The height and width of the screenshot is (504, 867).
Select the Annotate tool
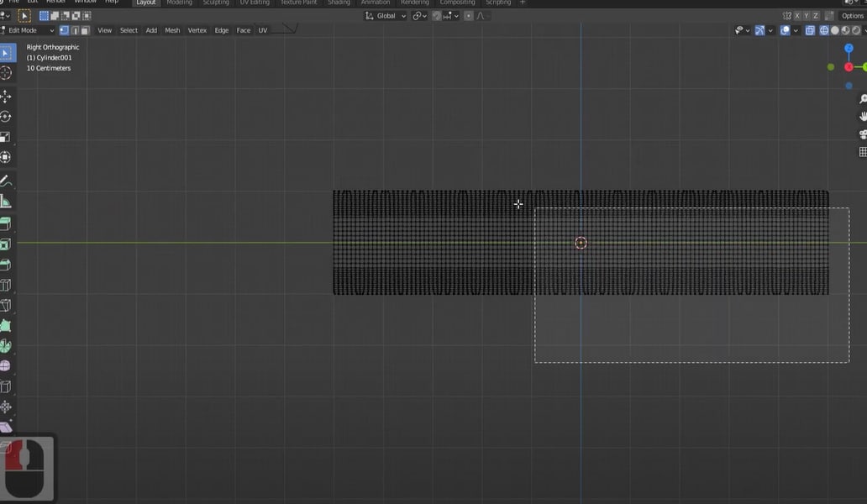(x=6, y=181)
